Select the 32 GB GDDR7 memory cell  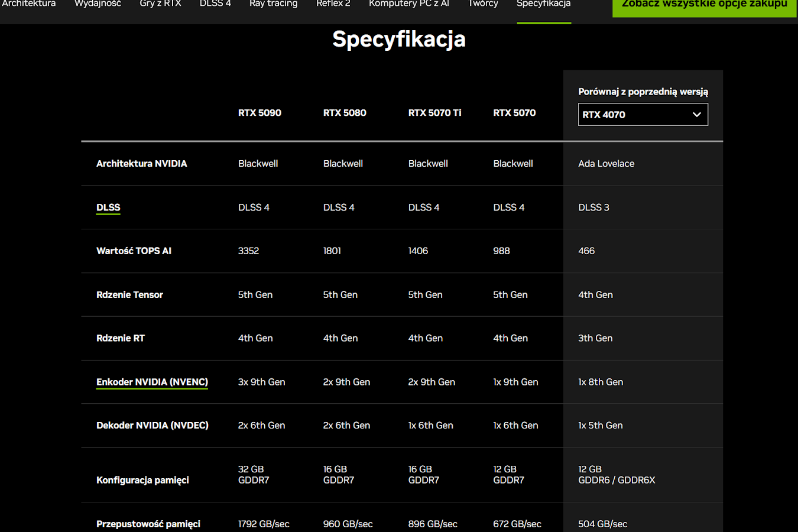254,475
